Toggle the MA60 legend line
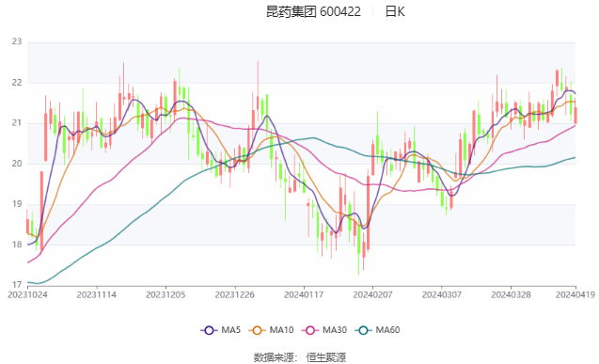The height and width of the screenshot is (364, 599). coord(377,330)
